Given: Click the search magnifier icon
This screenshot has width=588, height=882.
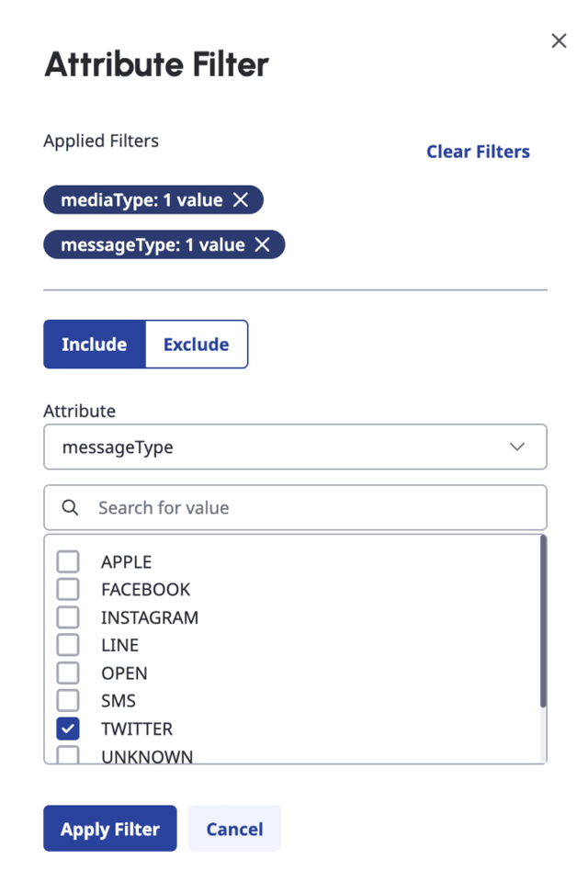Looking at the screenshot, I should point(70,507).
